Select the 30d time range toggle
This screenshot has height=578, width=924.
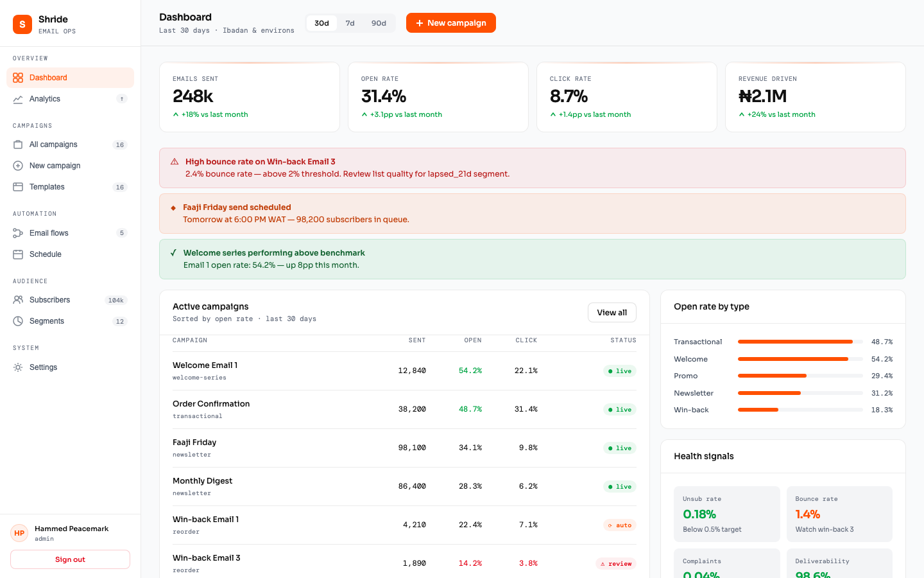321,22
